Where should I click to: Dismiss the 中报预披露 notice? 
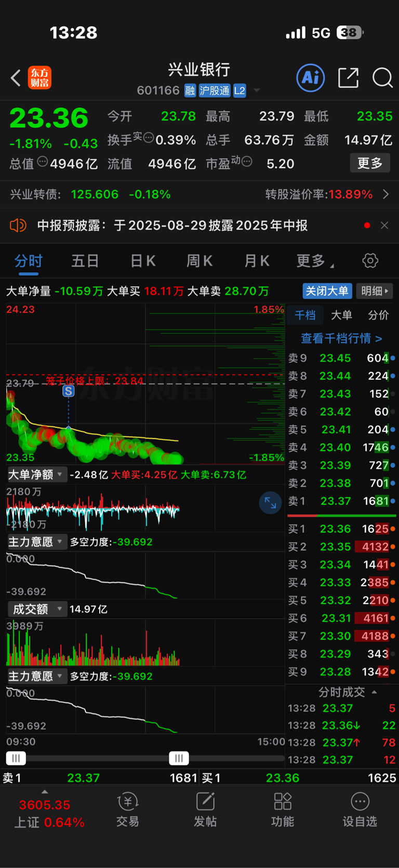pos(384,226)
